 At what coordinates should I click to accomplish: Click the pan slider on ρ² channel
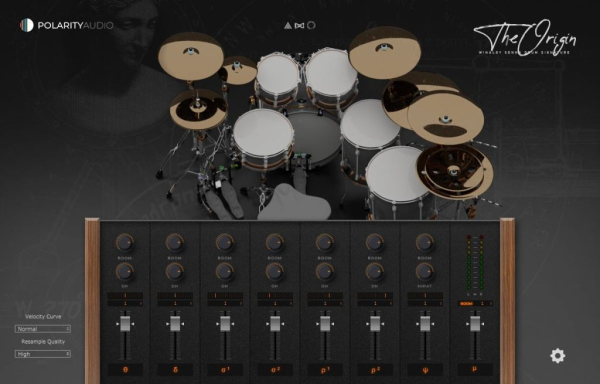[375, 296]
